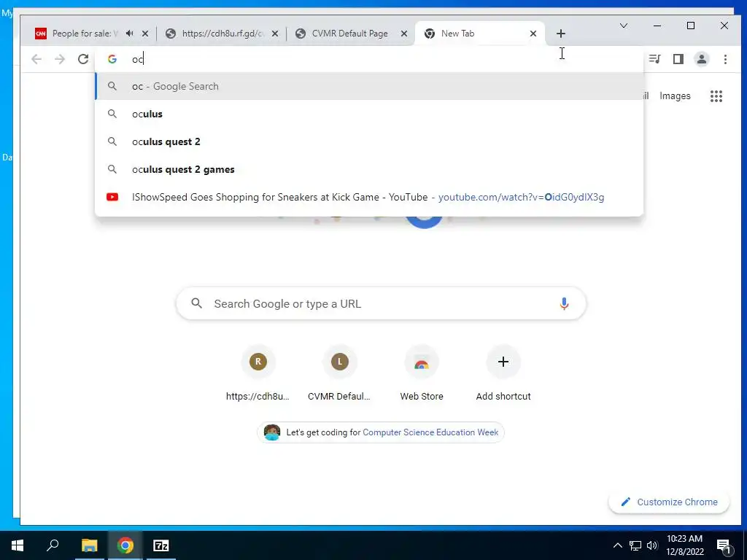The image size is (747, 560).
Task: Open the CVMR Defaul... shortcut tile
Action: pos(339,374)
